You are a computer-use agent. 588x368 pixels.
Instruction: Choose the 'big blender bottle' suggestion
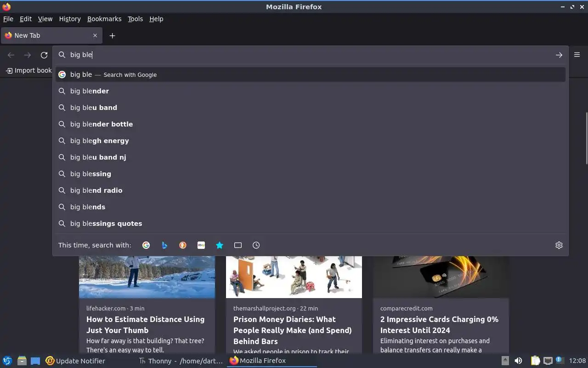[x=311, y=124]
